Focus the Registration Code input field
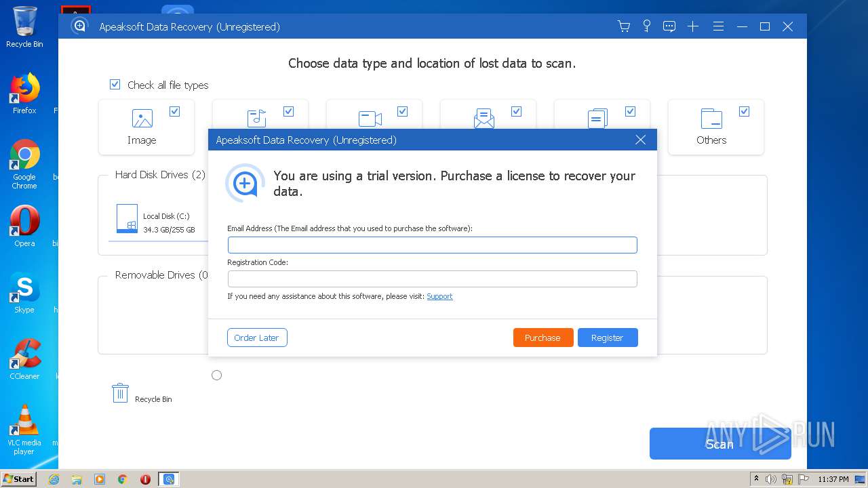 433,279
